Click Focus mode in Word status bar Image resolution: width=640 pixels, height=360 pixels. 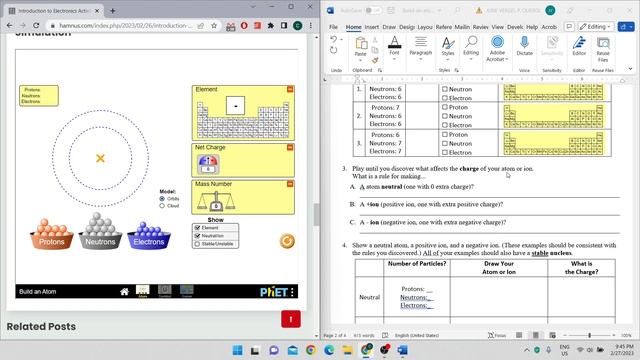tap(497, 335)
